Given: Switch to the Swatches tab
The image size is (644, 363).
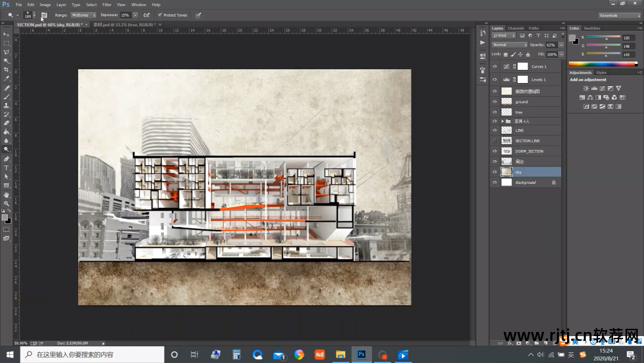Looking at the screenshot, I should point(592,29).
